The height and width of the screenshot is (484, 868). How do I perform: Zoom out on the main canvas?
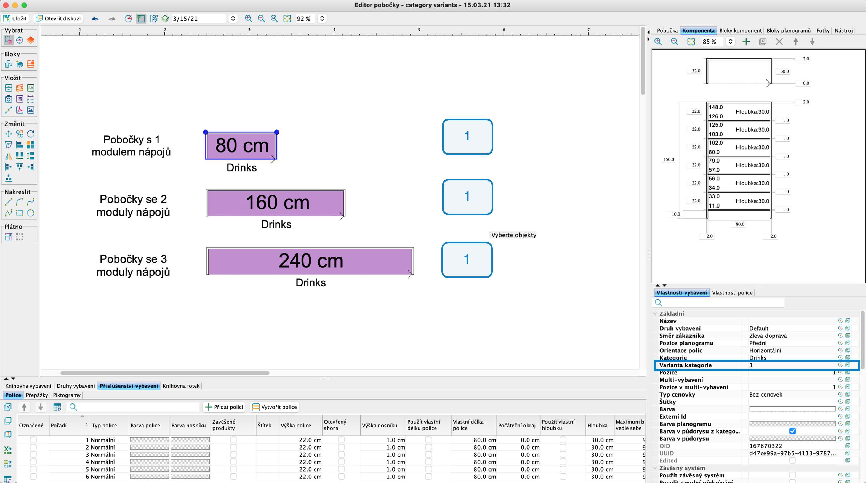261,18
